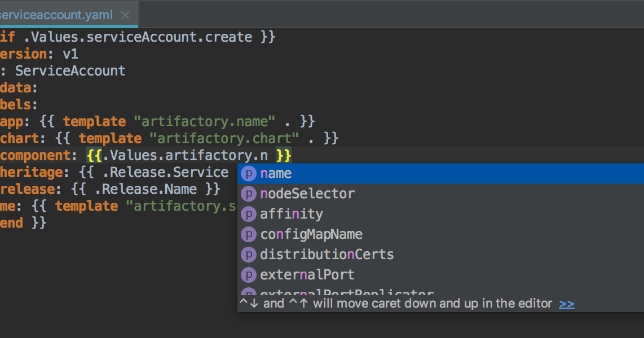Viewport: 644px width, 338px height.
Task: Click the ".Values.serviceAccount.create" expression
Action: tap(136, 37)
